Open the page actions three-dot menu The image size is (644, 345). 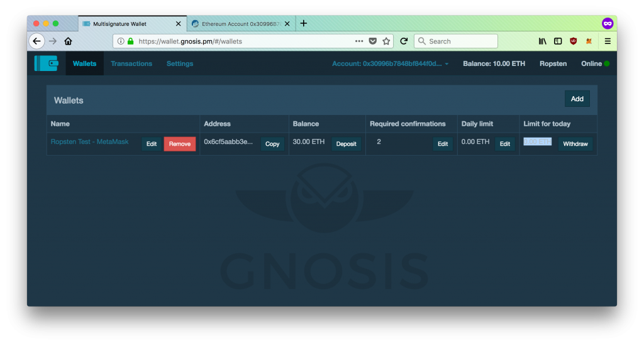click(x=359, y=41)
